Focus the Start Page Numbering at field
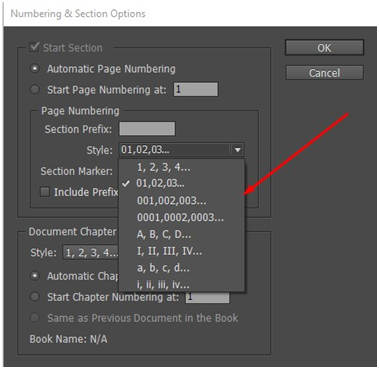The width and height of the screenshot is (379, 369). [195, 89]
